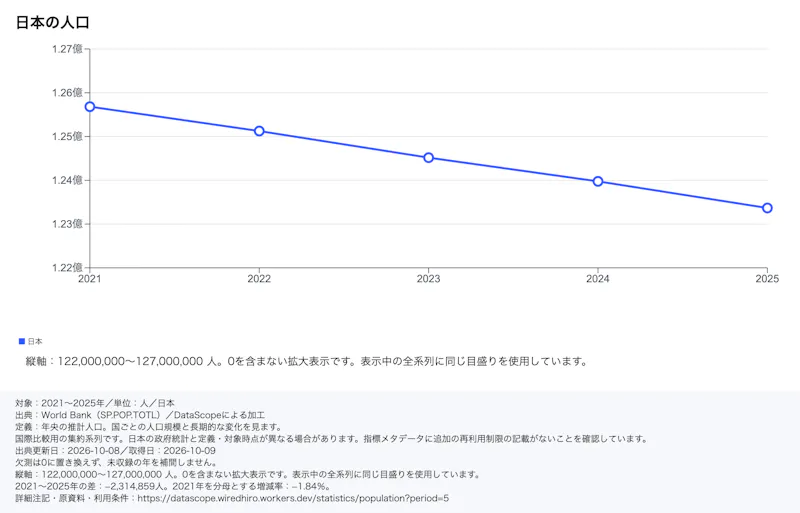Click the 2024 data point marker
The height and width of the screenshot is (513, 800).
pos(598,181)
